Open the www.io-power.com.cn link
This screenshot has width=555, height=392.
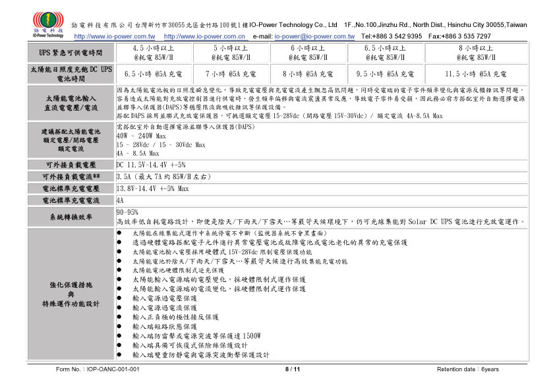[205, 36]
